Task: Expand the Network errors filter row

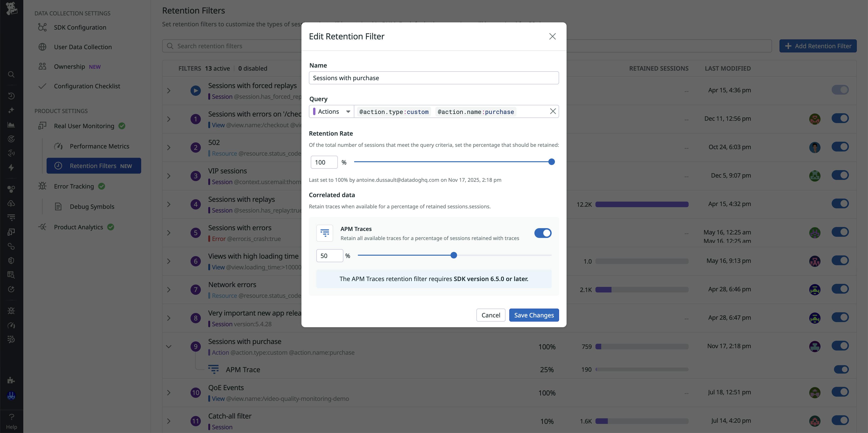Action: click(169, 289)
